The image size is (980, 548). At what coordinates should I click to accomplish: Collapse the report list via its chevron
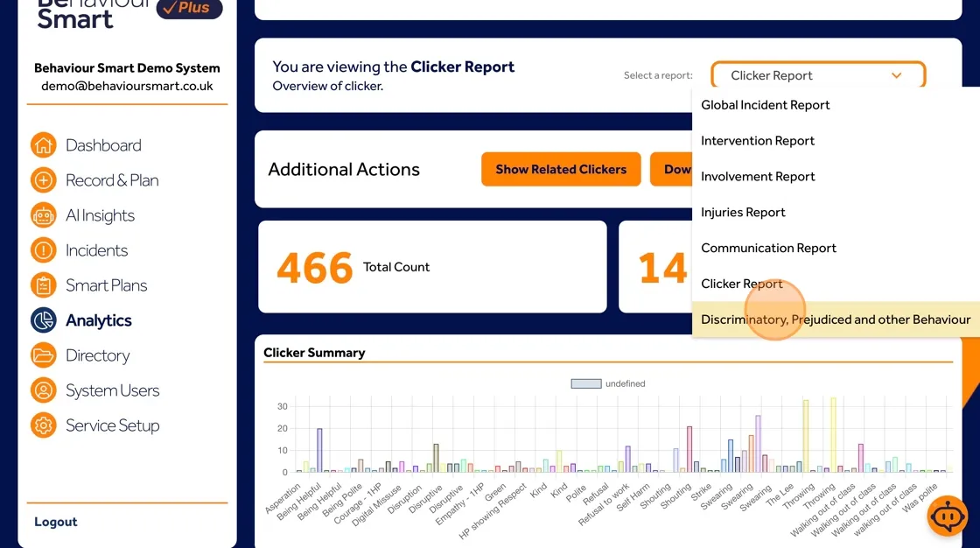(896, 74)
